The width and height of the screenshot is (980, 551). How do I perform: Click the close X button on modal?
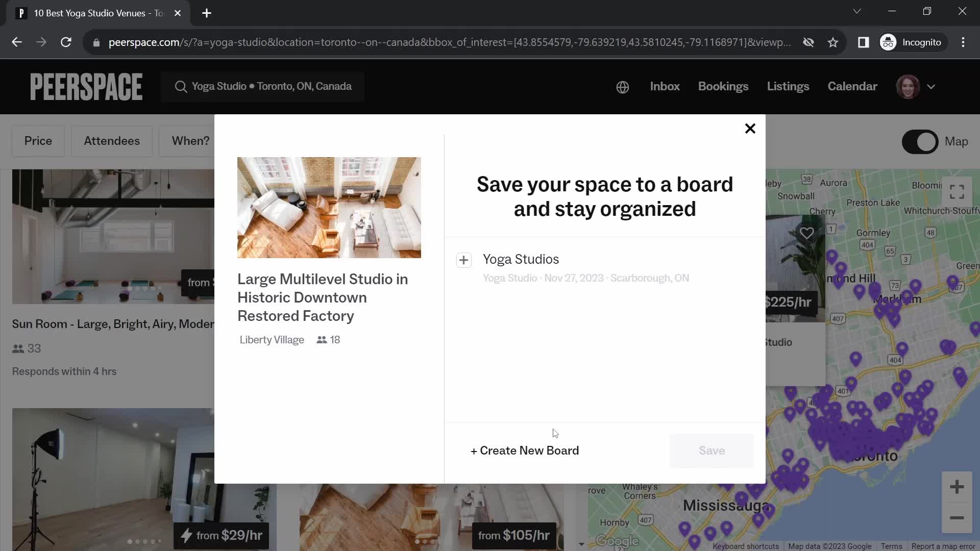[749, 129]
